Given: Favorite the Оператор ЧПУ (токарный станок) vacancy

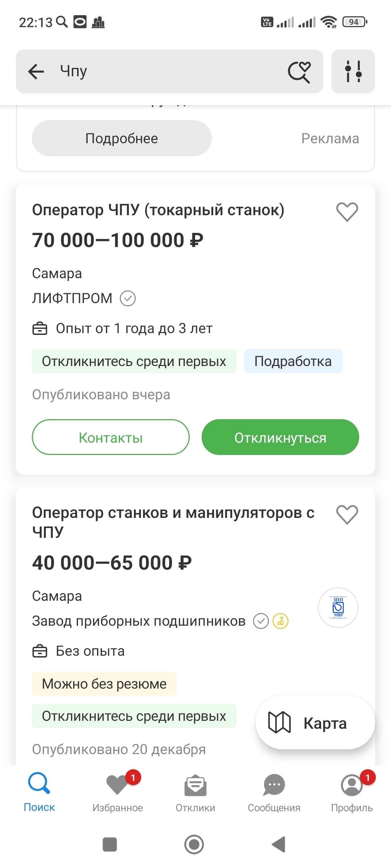Looking at the screenshot, I should coord(347,212).
